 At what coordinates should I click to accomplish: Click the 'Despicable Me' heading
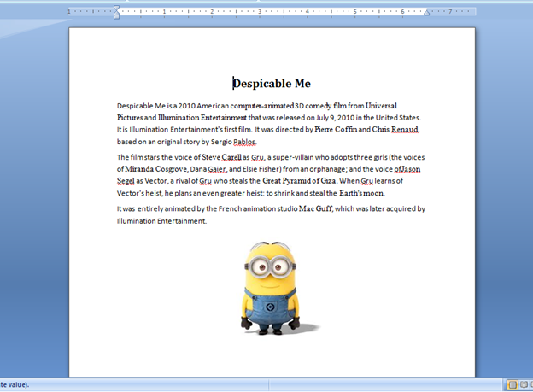coord(272,84)
